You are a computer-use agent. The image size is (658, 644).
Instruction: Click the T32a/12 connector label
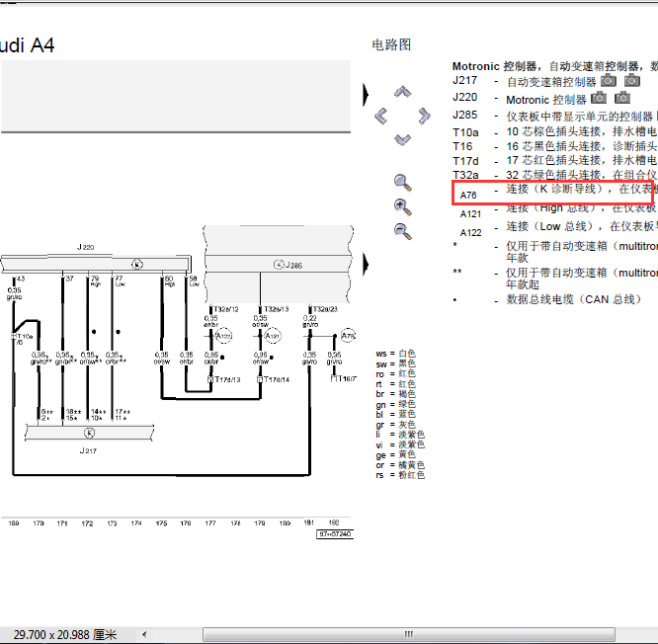(226, 309)
